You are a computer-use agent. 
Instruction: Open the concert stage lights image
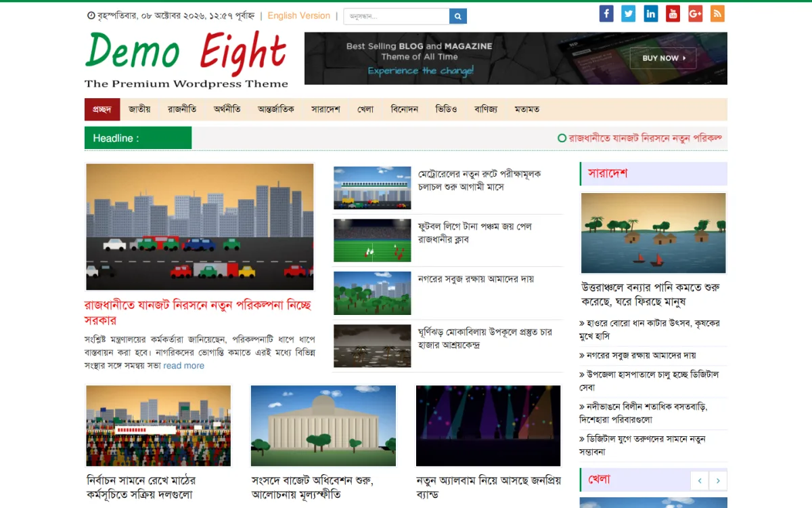pos(489,425)
